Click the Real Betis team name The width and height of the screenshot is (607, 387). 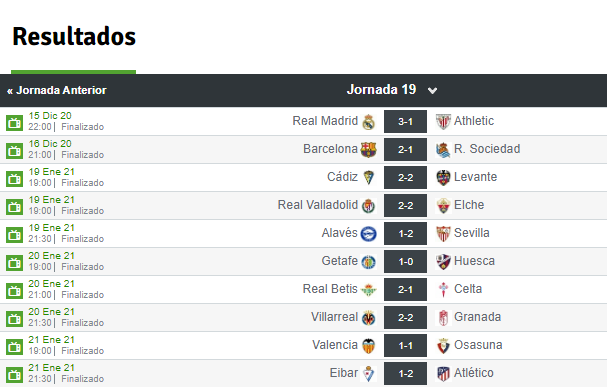point(330,289)
